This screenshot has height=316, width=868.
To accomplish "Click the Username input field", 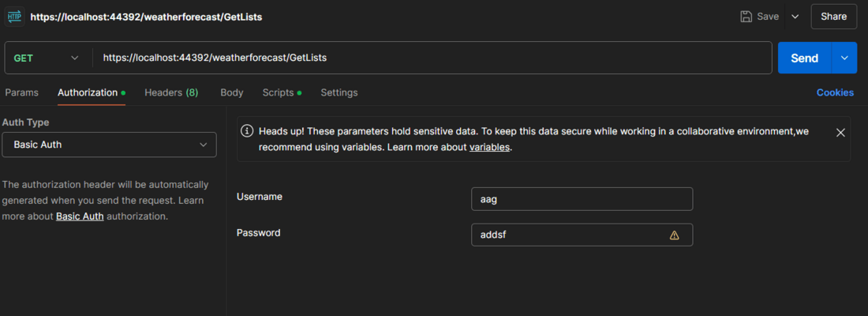I will point(582,199).
